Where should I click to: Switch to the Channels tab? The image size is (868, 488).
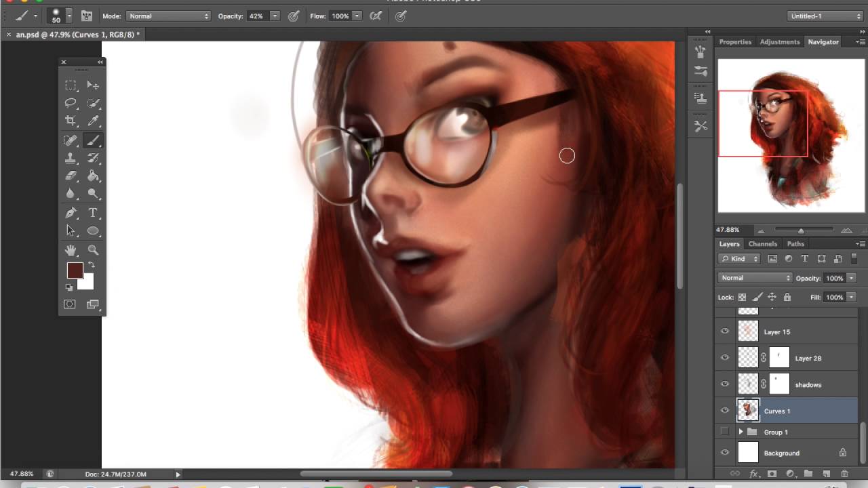coord(763,244)
